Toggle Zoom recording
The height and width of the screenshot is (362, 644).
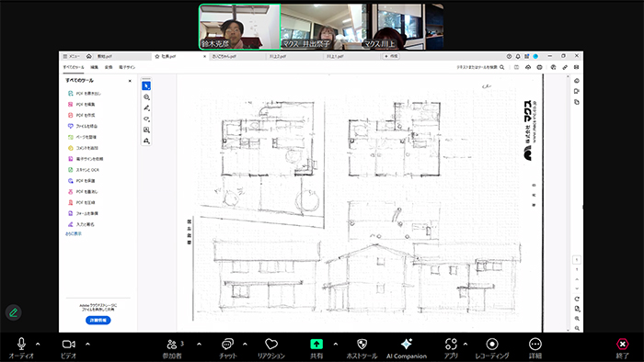pos(492,349)
